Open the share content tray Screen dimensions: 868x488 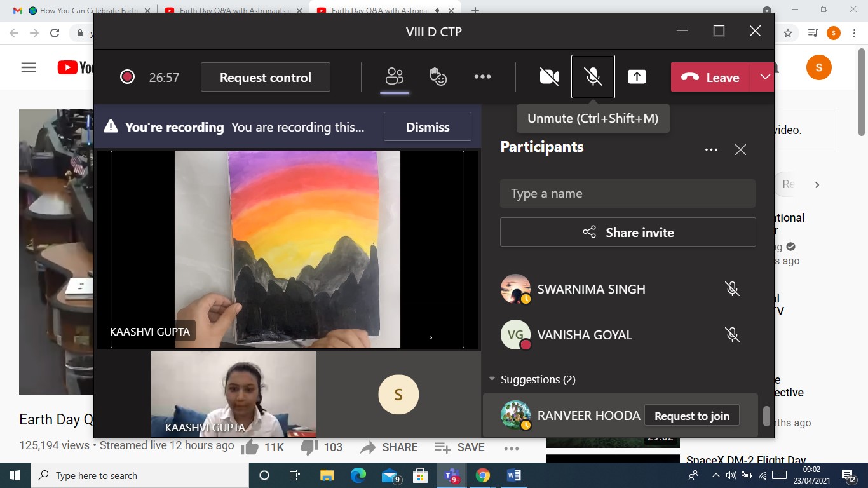pyautogui.click(x=637, y=77)
